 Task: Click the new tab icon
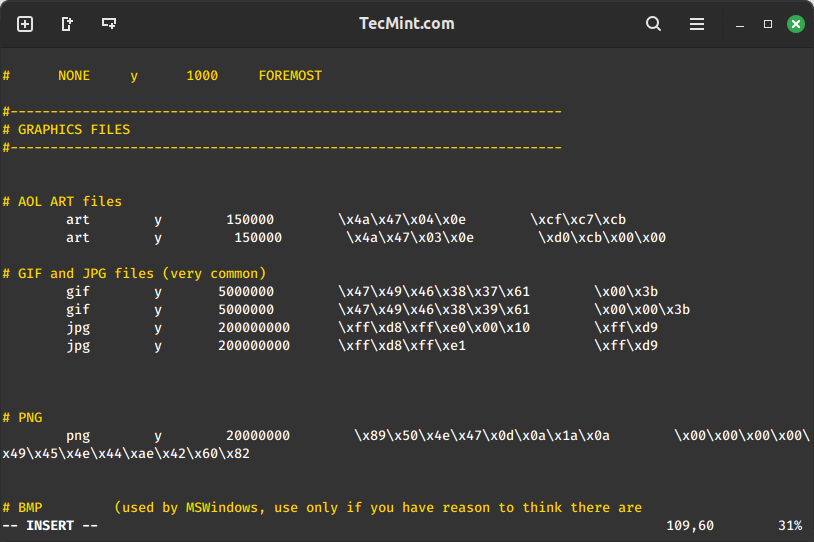(x=25, y=24)
